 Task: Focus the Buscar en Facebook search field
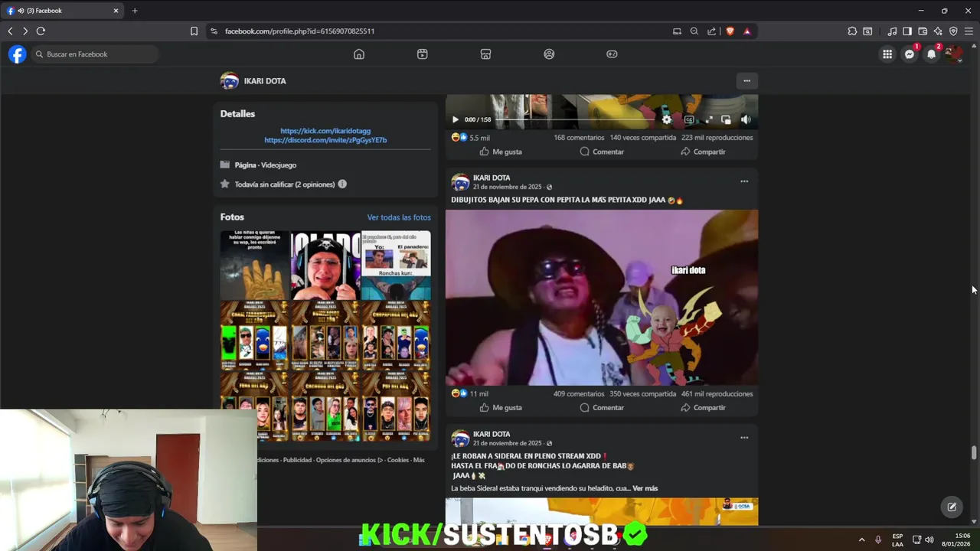95,54
